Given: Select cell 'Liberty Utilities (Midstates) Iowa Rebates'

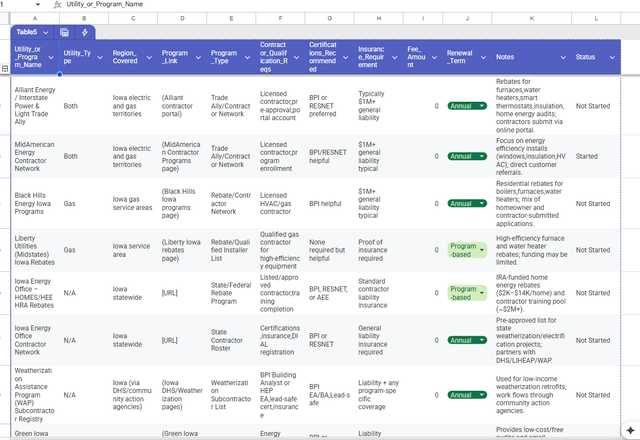Looking at the screenshot, I should (35, 250).
